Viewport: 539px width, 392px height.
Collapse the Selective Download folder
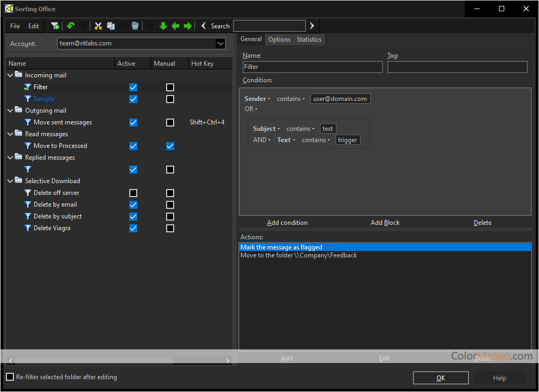tap(11, 181)
